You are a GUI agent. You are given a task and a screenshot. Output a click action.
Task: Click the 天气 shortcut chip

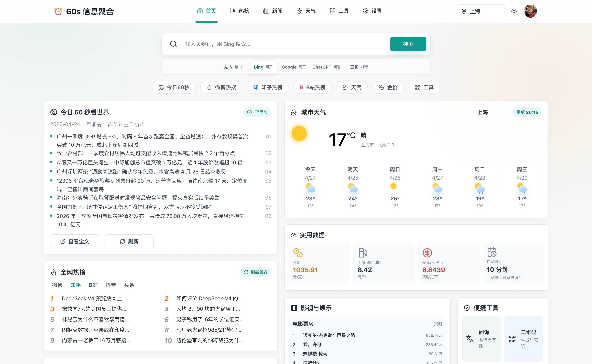(x=352, y=87)
